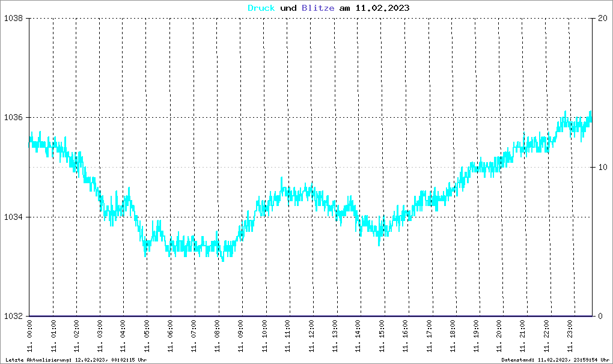Select the 1032 pressure axis label
Screen dimensions: 613x364
[x=13, y=316]
